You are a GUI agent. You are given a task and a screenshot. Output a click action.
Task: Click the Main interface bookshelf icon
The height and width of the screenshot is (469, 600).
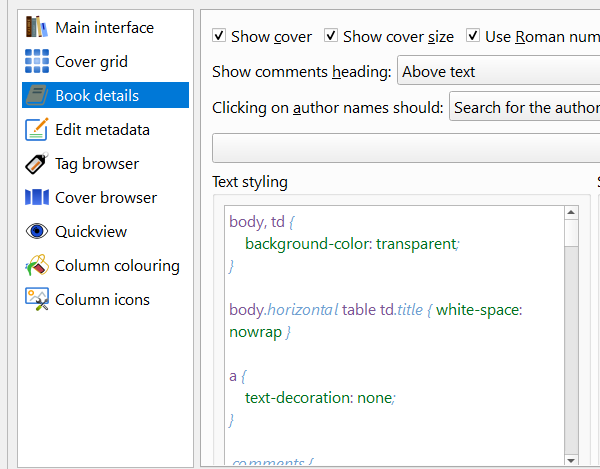(x=37, y=27)
